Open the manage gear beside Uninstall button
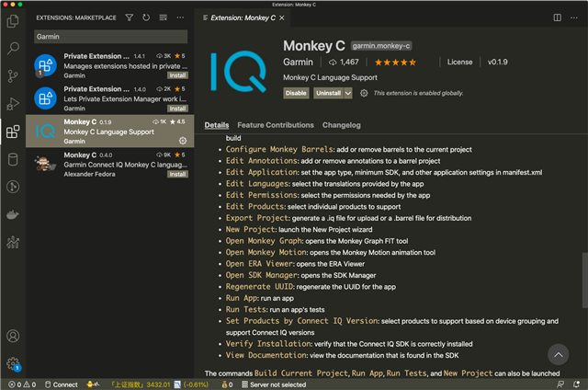 364,93
